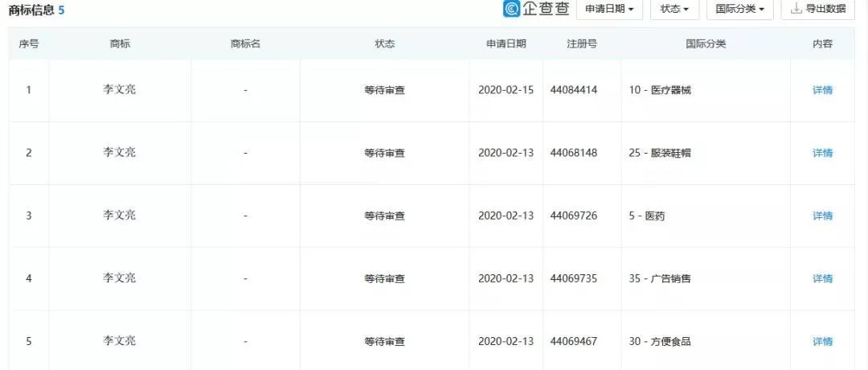Click the 企查查 logo icon
This screenshot has width=868, height=370.
pos(511,9)
